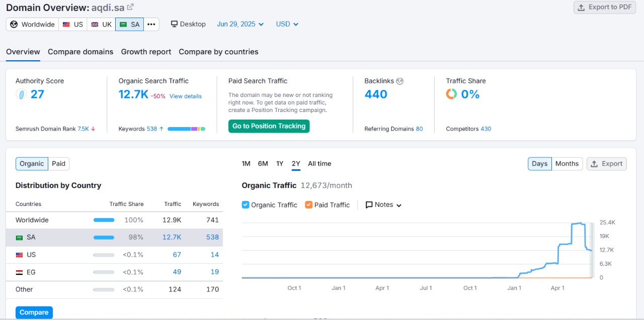The image size is (644, 320).
Task: Open the USD currency dropdown
Action: pos(287,24)
